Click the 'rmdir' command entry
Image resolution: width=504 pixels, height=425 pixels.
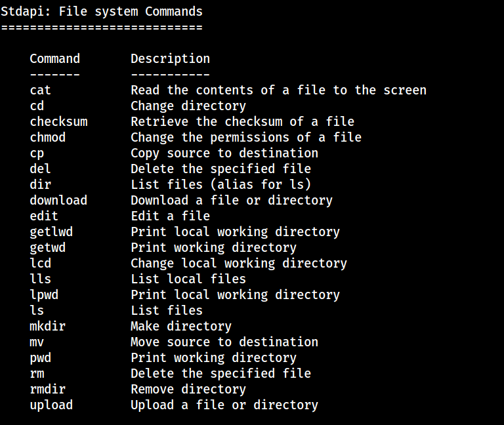tap(47, 390)
